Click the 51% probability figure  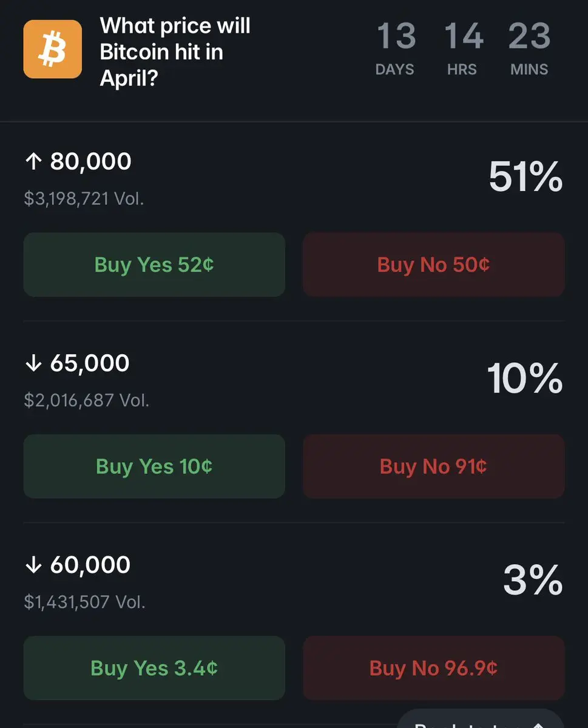click(x=525, y=178)
